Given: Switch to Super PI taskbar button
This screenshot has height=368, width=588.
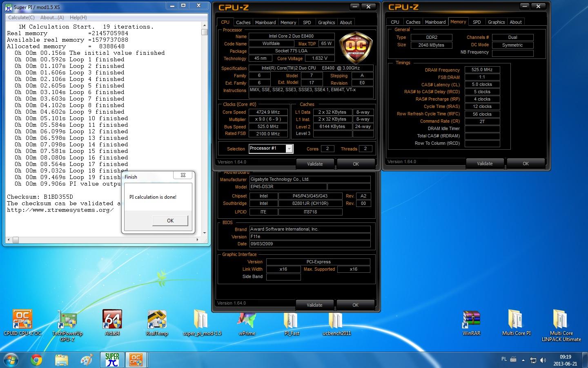Looking at the screenshot, I should (112, 360).
